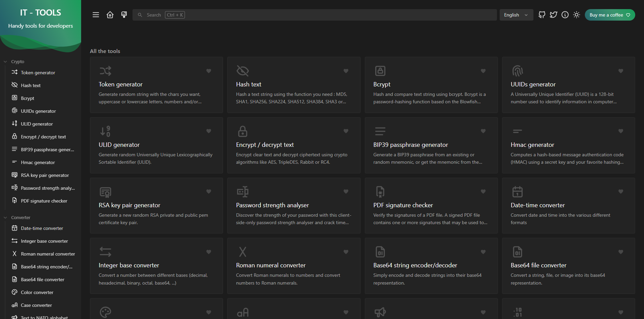Viewport: 644px width, 319px height.
Task: Open the UUIDs generator icon in sidebar
Action: (x=15, y=111)
